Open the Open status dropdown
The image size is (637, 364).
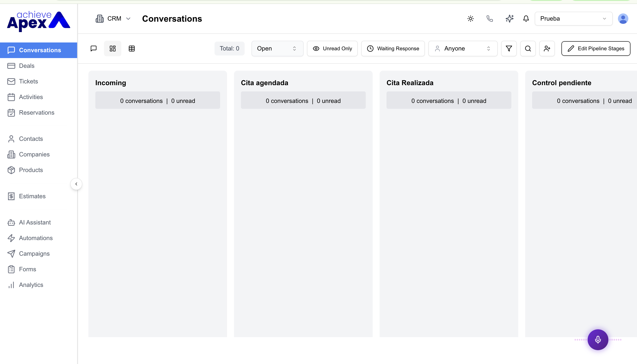pyautogui.click(x=277, y=49)
